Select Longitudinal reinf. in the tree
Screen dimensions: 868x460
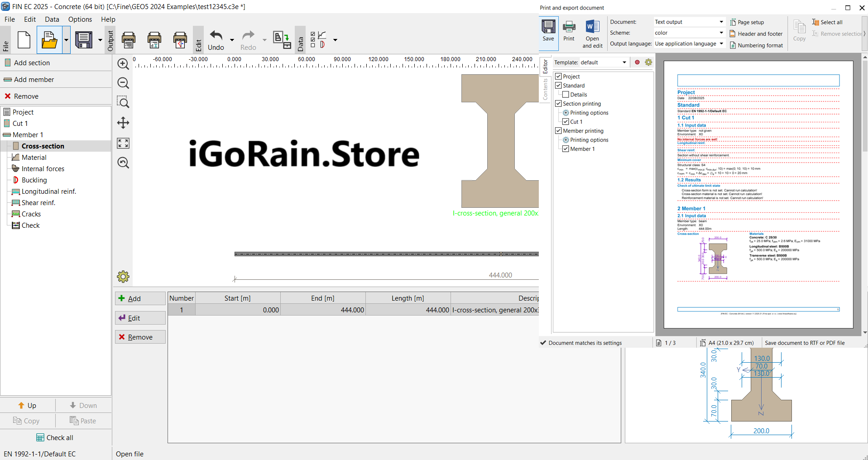pyautogui.click(x=48, y=192)
